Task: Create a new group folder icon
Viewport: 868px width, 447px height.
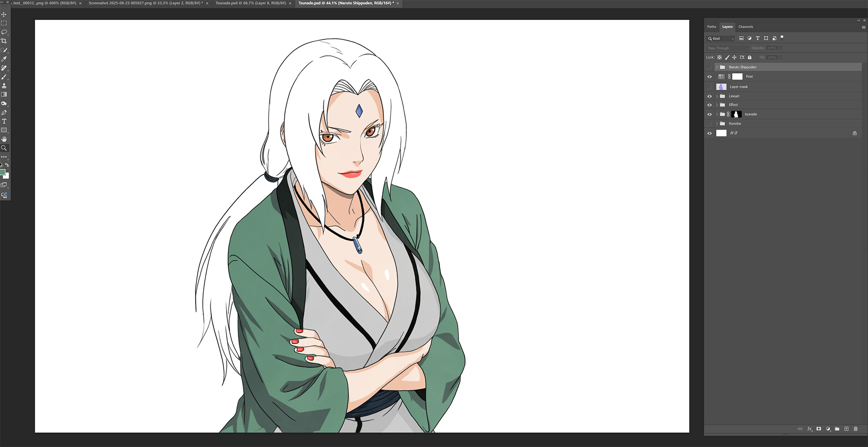Action: click(837, 429)
